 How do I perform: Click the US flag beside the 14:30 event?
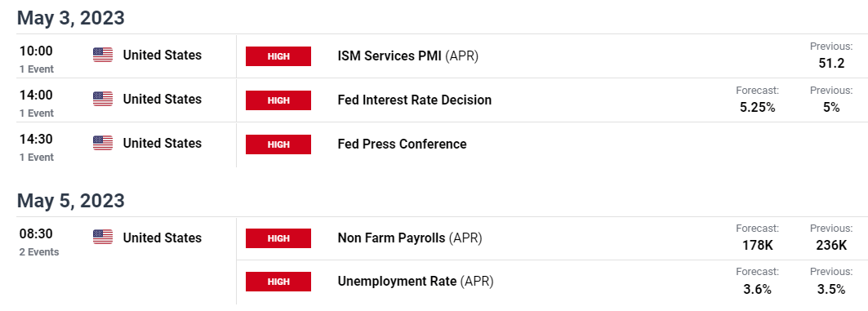tap(102, 144)
